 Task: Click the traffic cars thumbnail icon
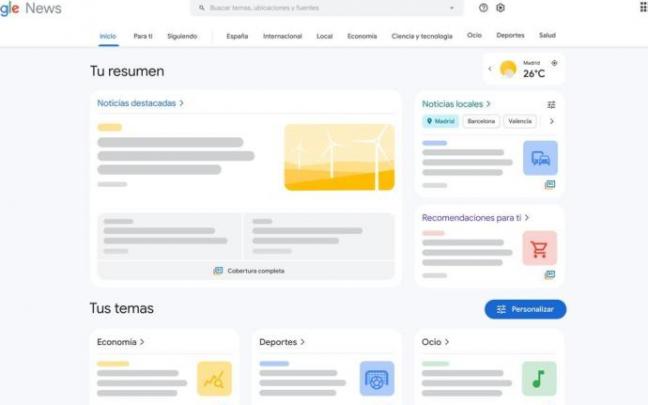(540, 158)
